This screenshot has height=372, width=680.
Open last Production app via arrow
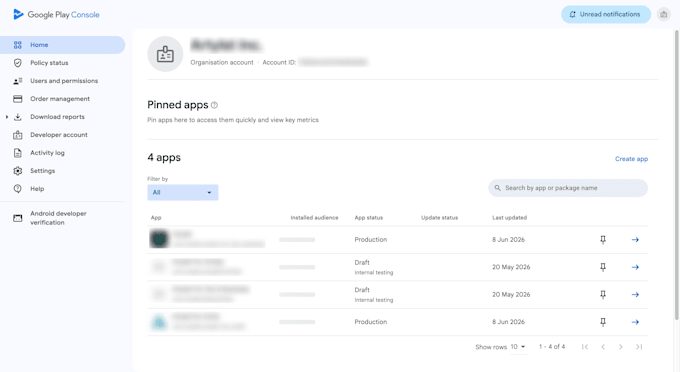pos(635,322)
